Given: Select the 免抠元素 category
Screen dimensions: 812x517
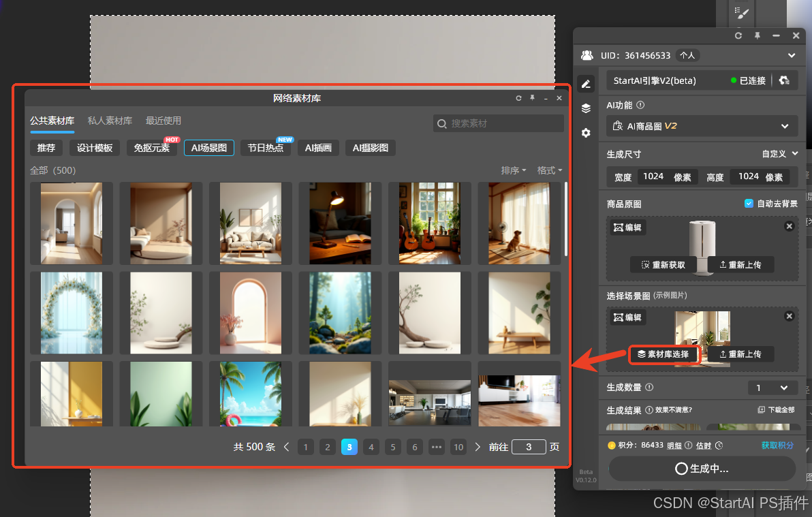Looking at the screenshot, I should 152,148.
